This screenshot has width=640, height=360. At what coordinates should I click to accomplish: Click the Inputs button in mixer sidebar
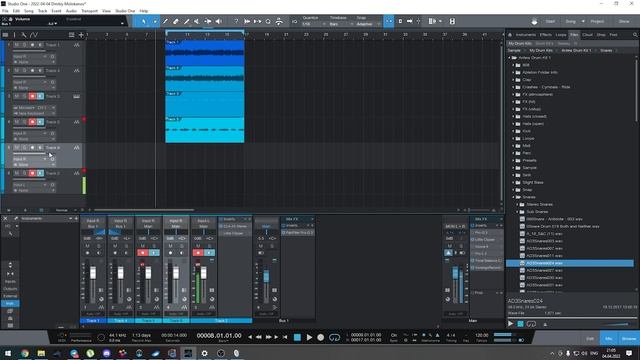point(10,282)
